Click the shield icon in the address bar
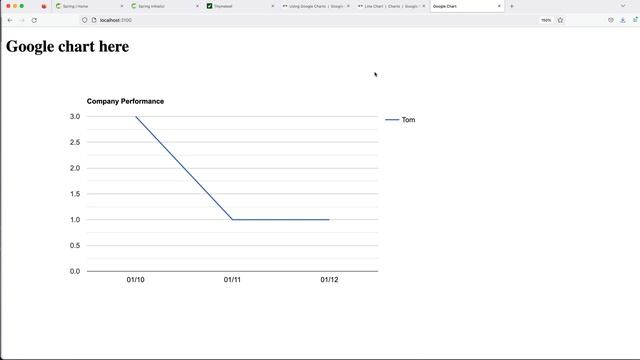This screenshot has width=640, height=360. pyautogui.click(x=84, y=20)
